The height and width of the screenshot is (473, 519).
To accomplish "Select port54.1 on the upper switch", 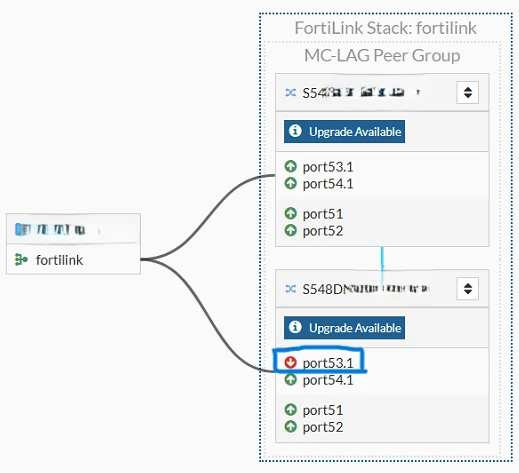I will [x=328, y=184].
